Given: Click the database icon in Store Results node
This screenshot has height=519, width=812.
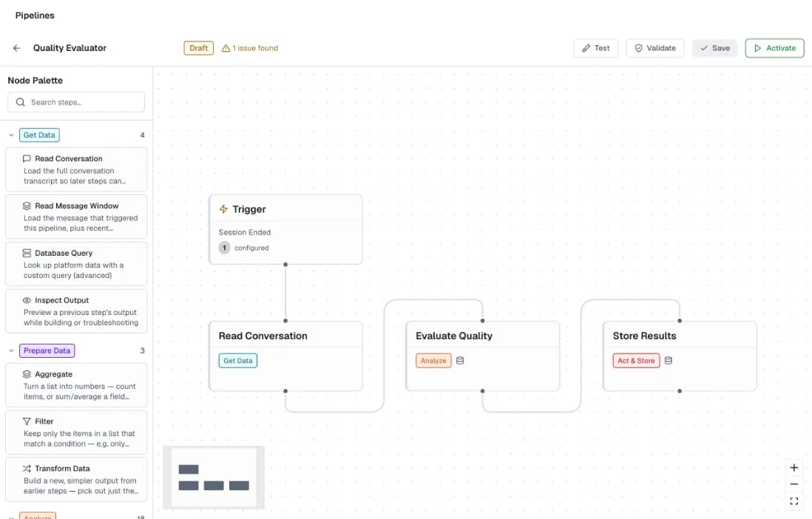Looking at the screenshot, I should (x=669, y=361).
